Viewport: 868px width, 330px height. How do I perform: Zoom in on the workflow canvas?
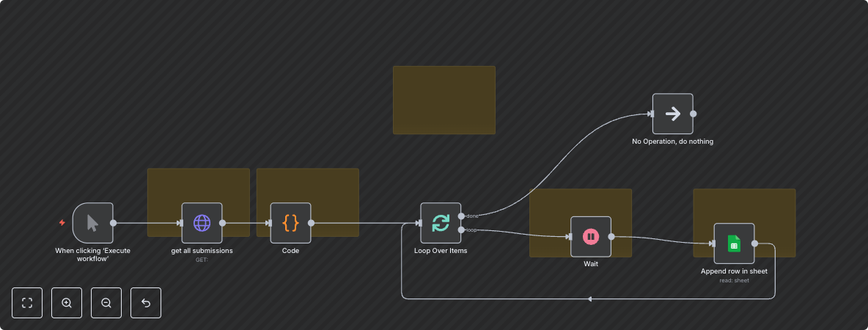67,303
